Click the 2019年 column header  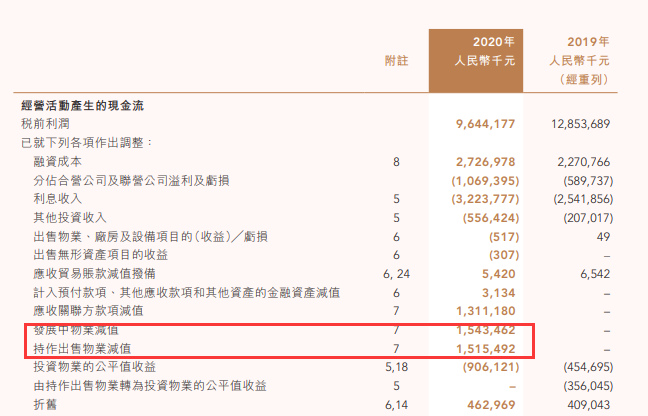(588, 42)
